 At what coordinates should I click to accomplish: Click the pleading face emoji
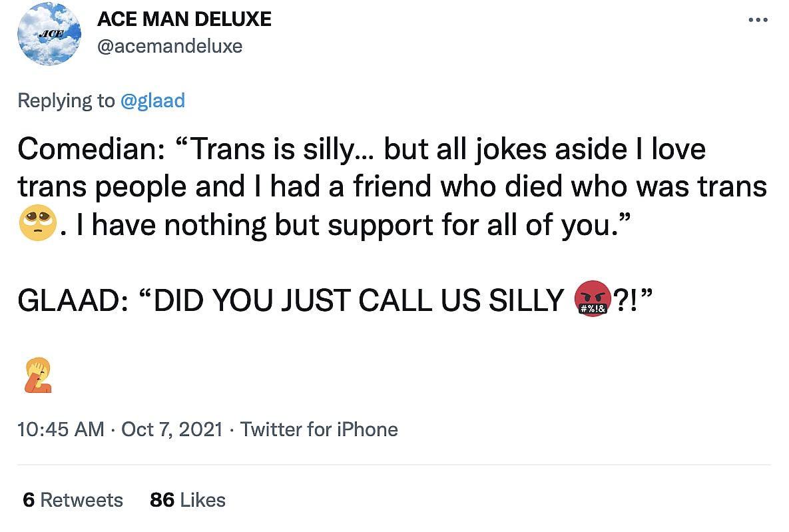37,226
